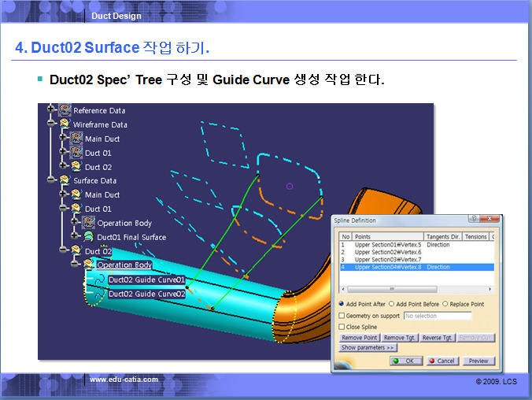Click the Wireframe Data set icon

(x=65, y=124)
